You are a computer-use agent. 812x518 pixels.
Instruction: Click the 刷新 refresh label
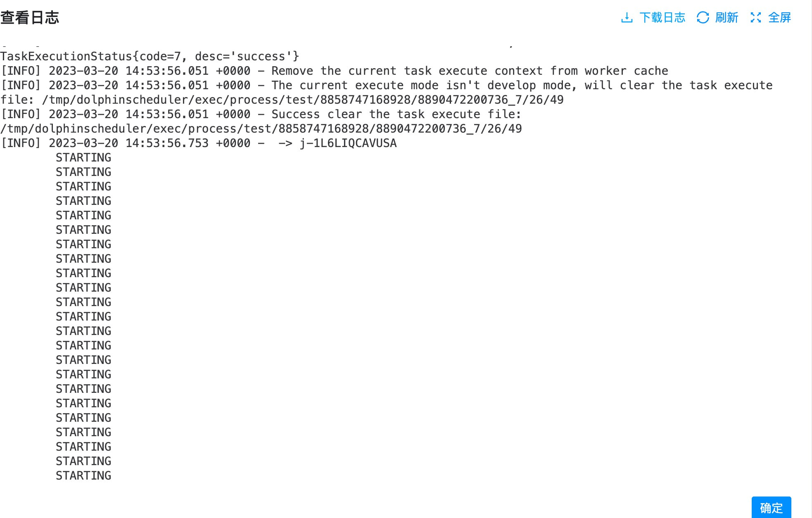click(727, 17)
